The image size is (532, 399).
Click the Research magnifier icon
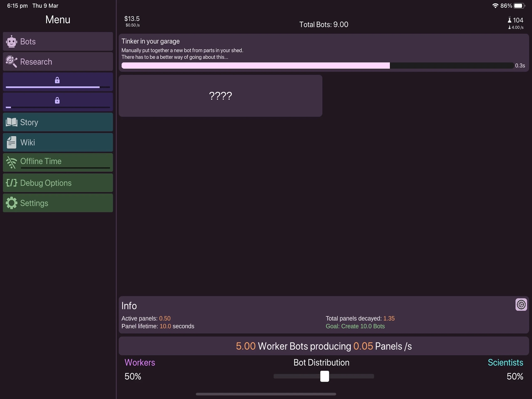(11, 62)
